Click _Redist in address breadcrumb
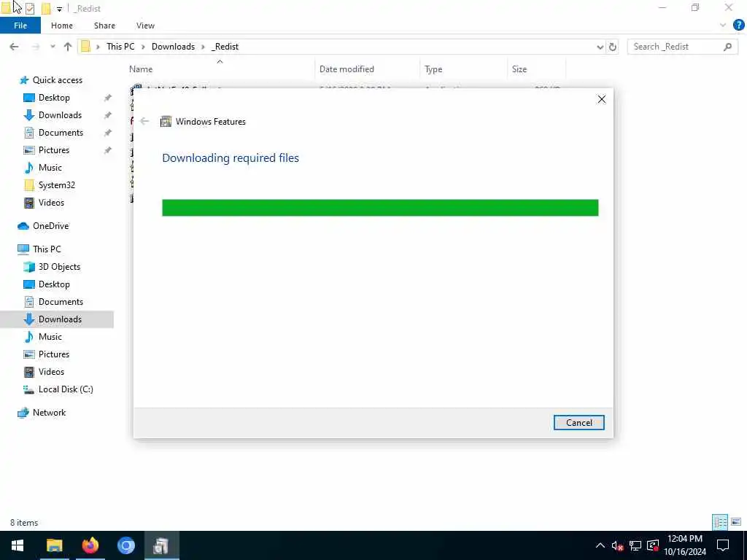The image size is (747, 560). click(225, 47)
